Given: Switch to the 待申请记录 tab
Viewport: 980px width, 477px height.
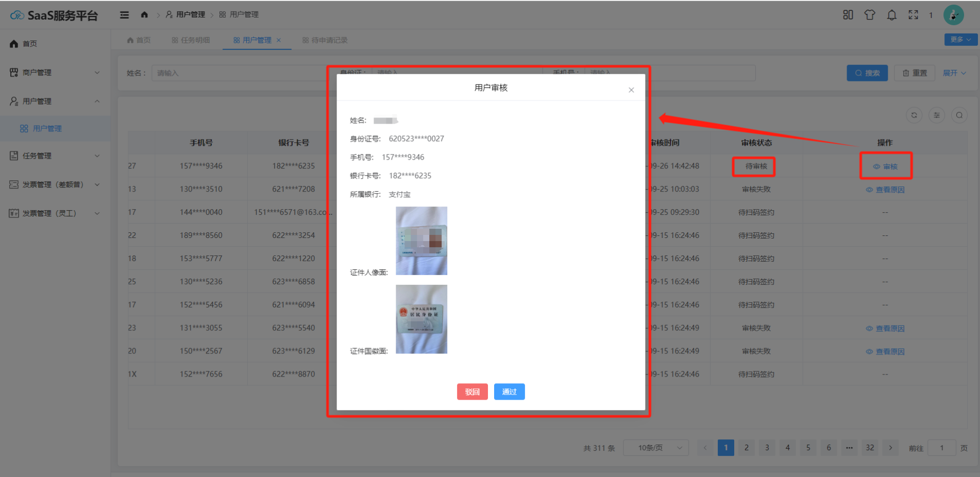Looking at the screenshot, I should (x=325, y=40).
